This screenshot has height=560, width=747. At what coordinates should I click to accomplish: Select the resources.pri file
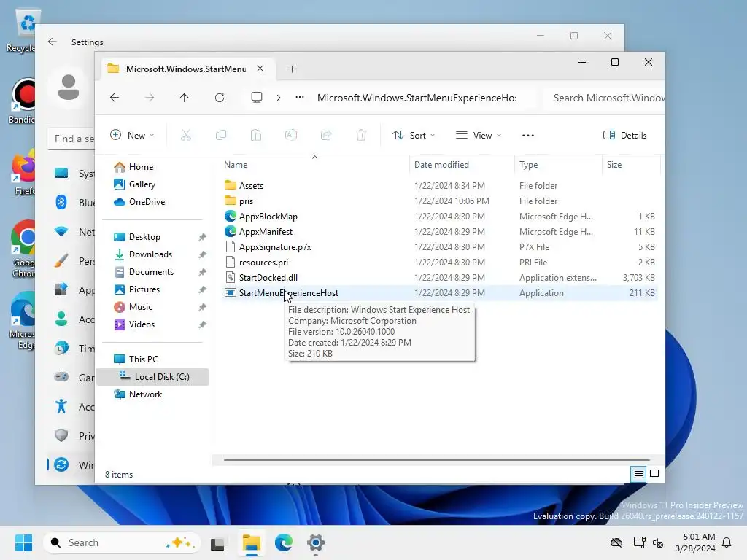263,262
